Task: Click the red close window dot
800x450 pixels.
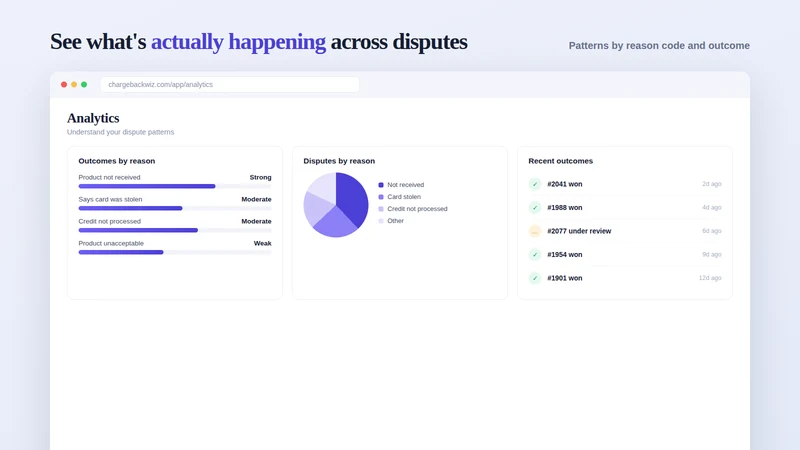Action: (64, 85)
